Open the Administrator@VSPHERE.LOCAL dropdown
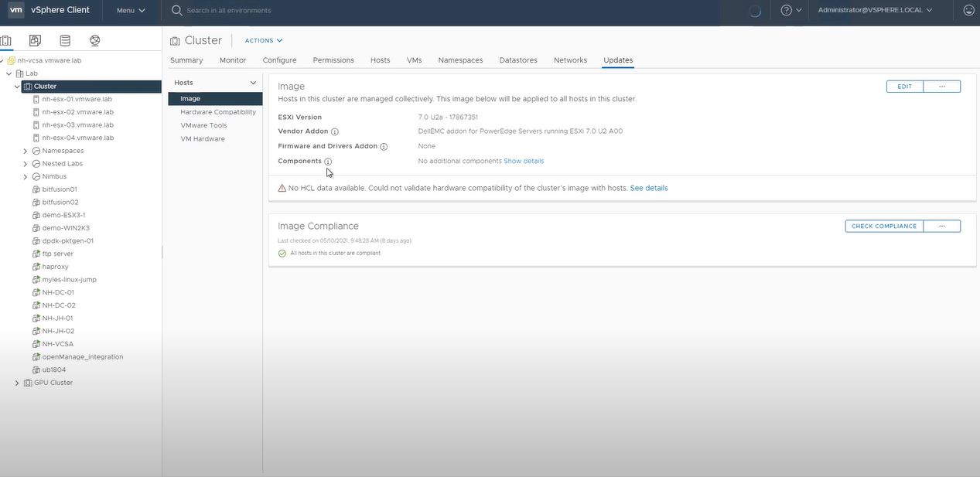 [x=872, y=10]
